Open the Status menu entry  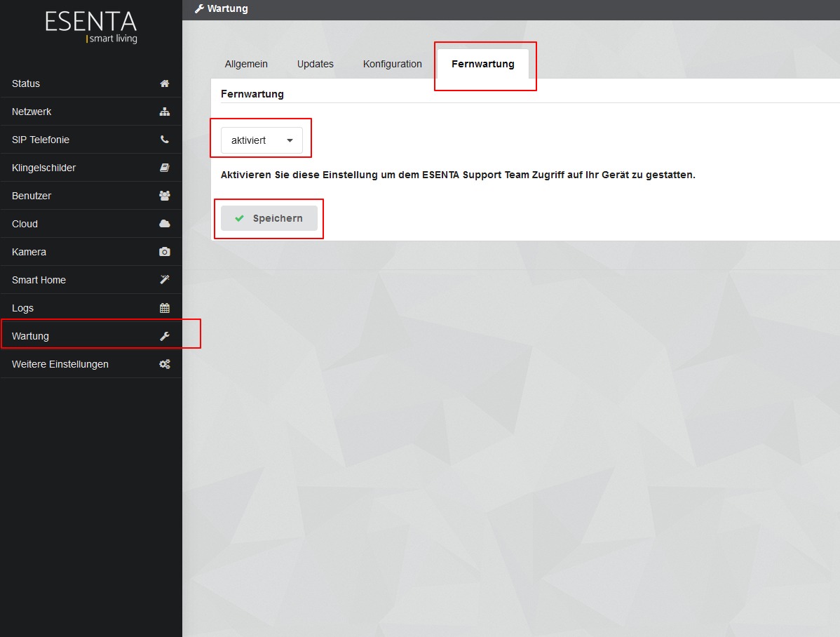tap(91, 83)
